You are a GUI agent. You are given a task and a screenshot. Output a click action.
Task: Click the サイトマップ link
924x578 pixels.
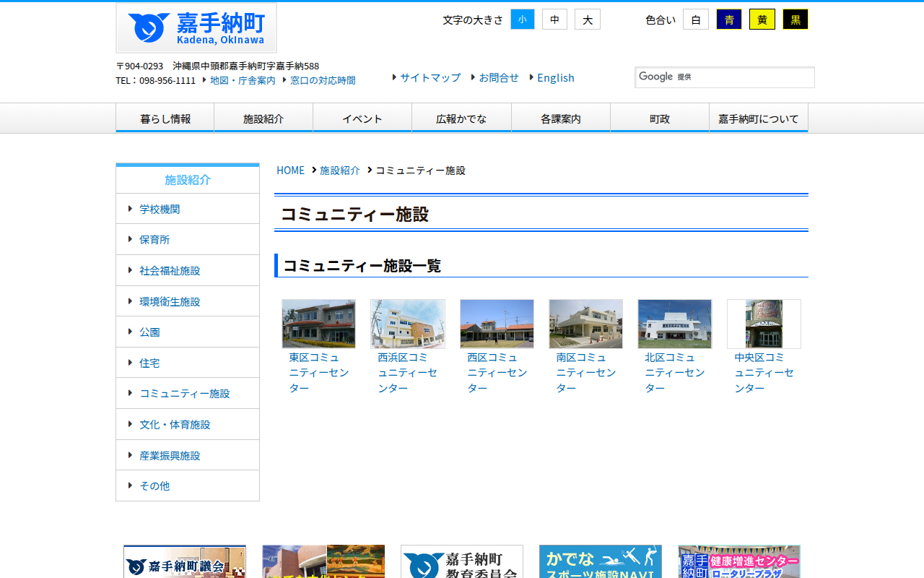(430, 77)
